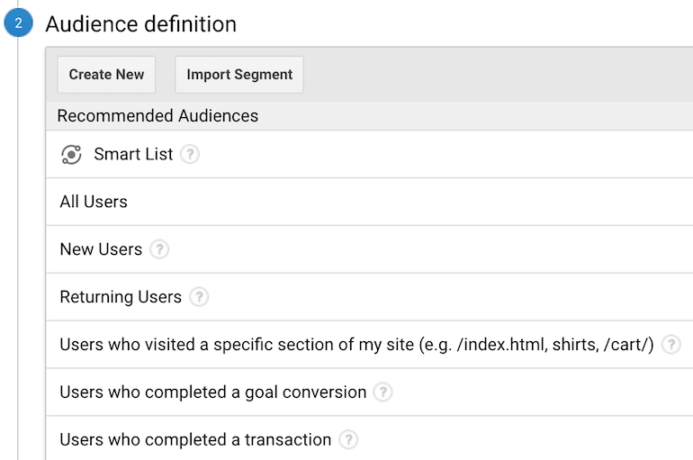Viewport: 693px width, 460px height.
Task: Show help for completed transaction audience
Action: point(348,440)
